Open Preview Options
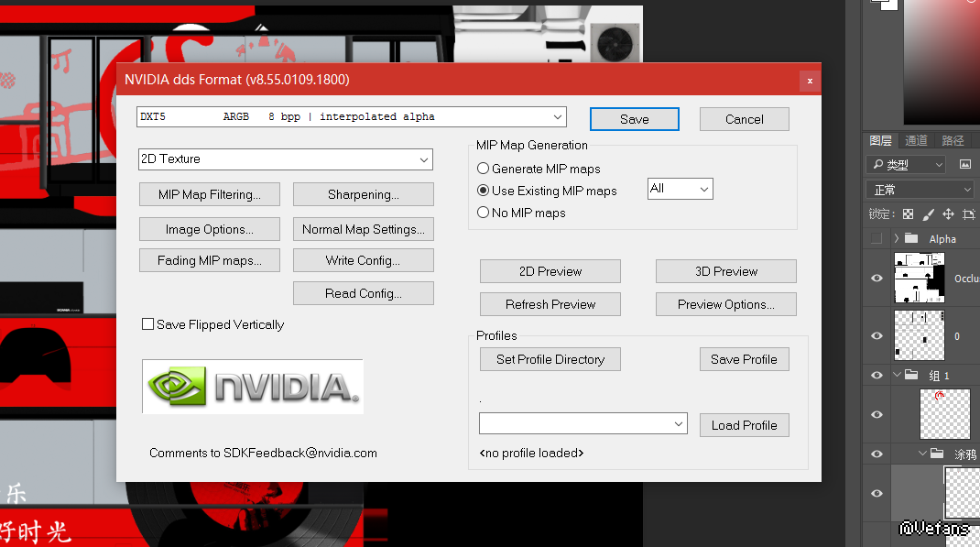 pyautogui.click(x=725, y=304)
